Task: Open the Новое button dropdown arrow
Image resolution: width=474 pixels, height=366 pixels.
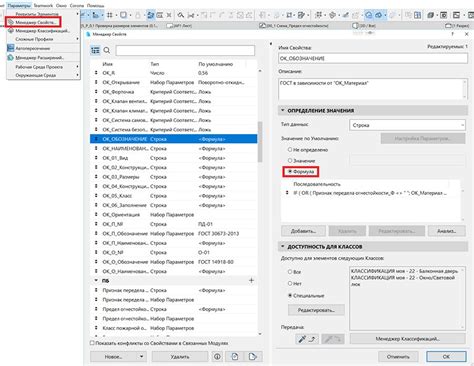Action: (141, 357)
